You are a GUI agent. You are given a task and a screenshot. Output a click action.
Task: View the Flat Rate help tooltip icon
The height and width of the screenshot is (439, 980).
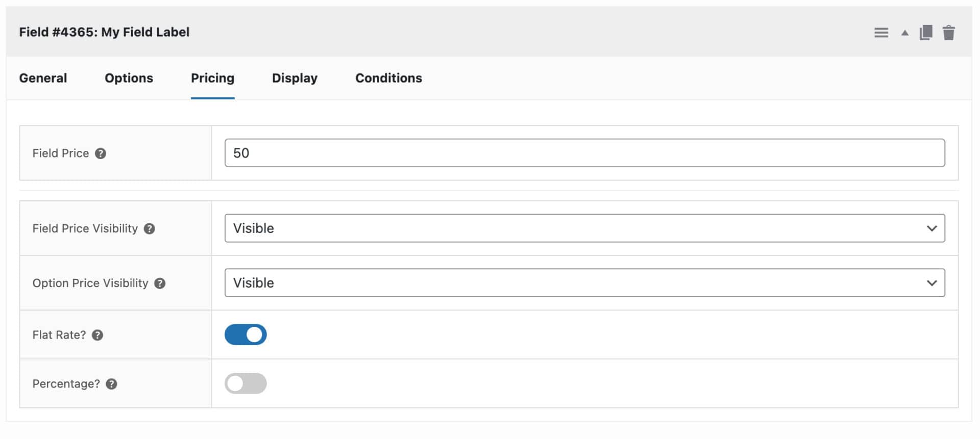point(97,335)
